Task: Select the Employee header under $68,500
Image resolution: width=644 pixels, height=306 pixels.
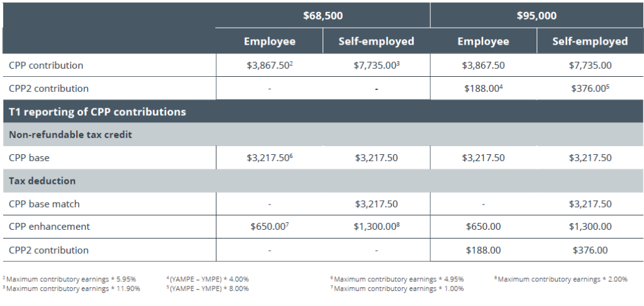Action: pyautogui.click(x=269, y=42)
